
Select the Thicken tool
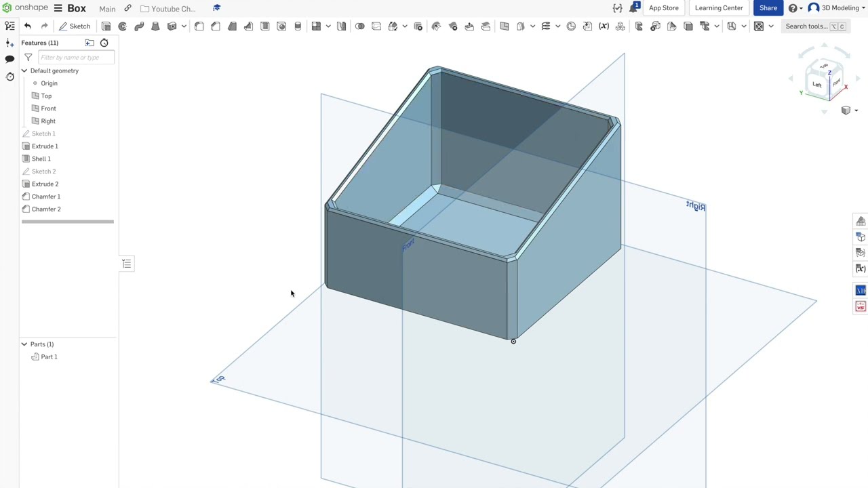[172, 26]
